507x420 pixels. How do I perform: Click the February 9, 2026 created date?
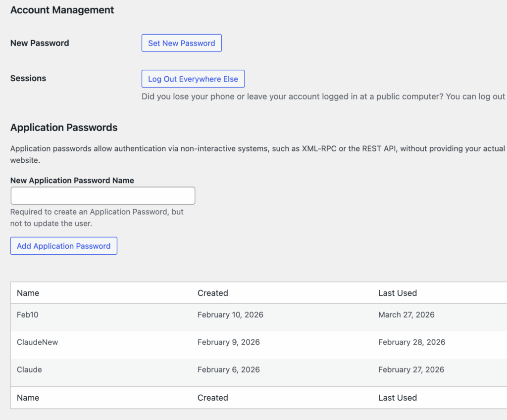[228, 342]
